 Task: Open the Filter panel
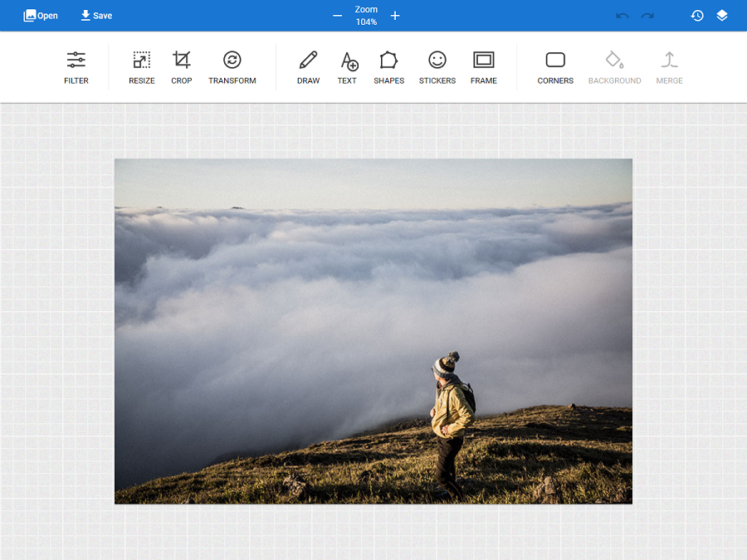[x=76, y=66]
